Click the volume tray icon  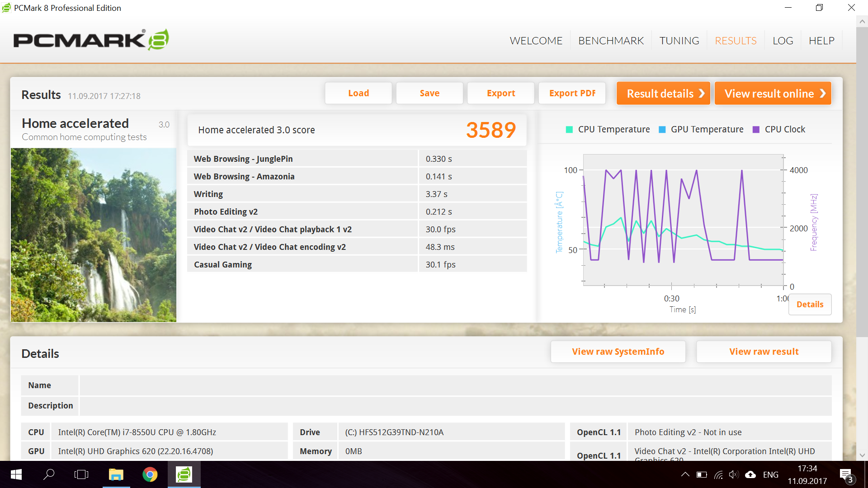click(x=733, y=474)
